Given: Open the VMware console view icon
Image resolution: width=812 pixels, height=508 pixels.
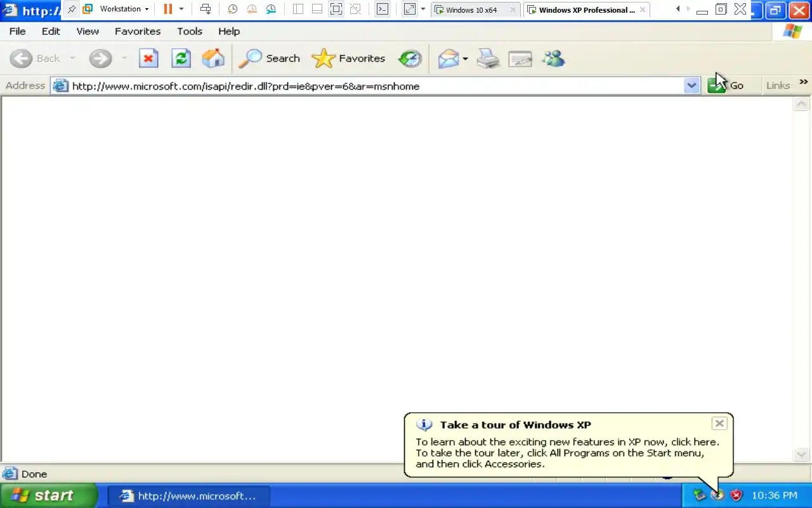Looking at the screenshot, I should click(382, 9).
